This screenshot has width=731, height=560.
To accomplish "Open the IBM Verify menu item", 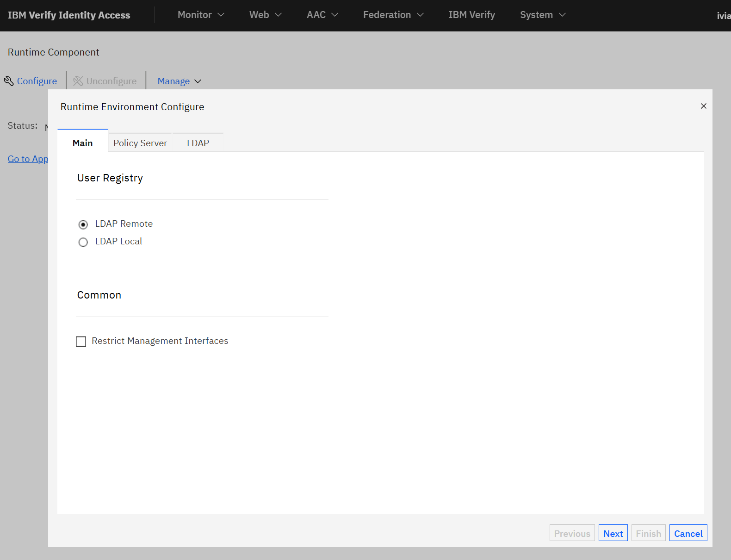I will click(x=471, y=15).
